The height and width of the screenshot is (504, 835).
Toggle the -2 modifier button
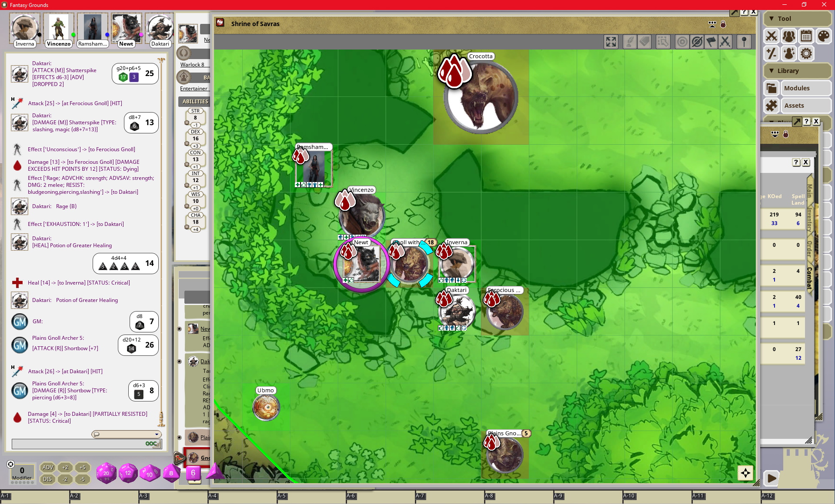[65, 479]
